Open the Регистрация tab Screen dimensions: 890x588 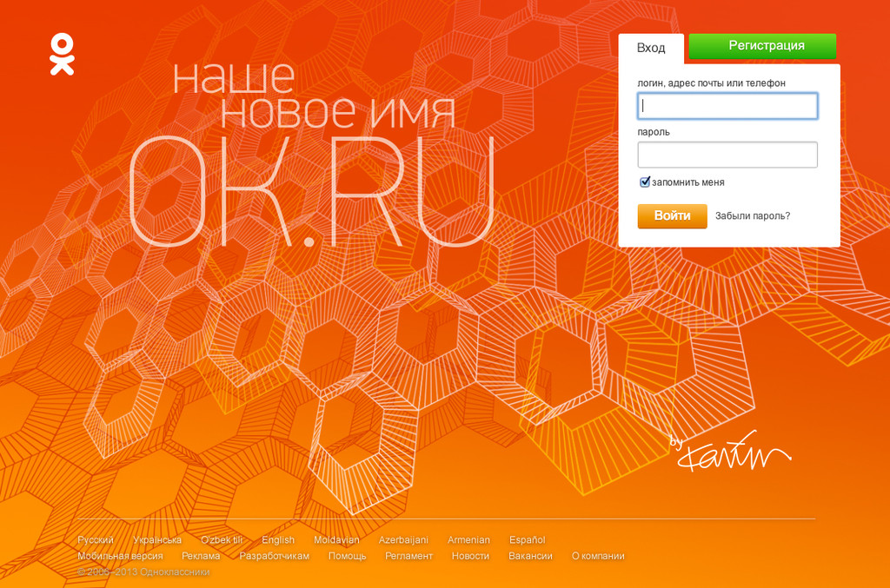click(x=762, y=46)
